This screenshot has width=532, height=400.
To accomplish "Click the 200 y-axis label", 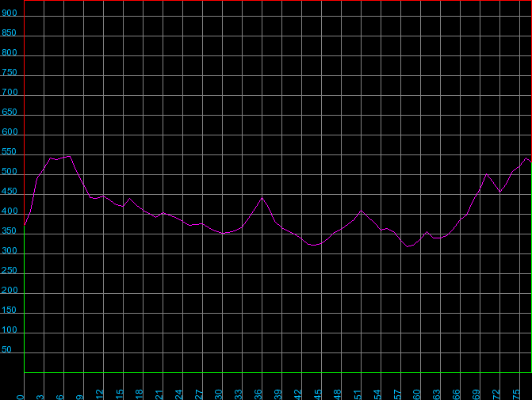I will (x=10, y=291).
